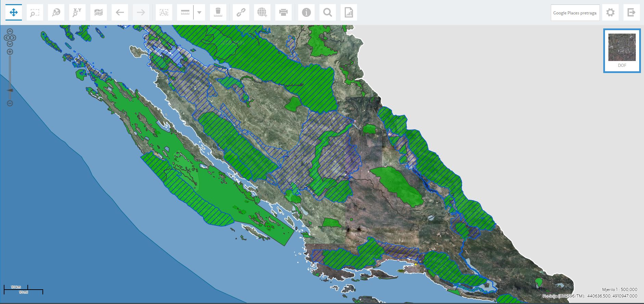Pan map upward with arrow button

[x=10, y=31]
